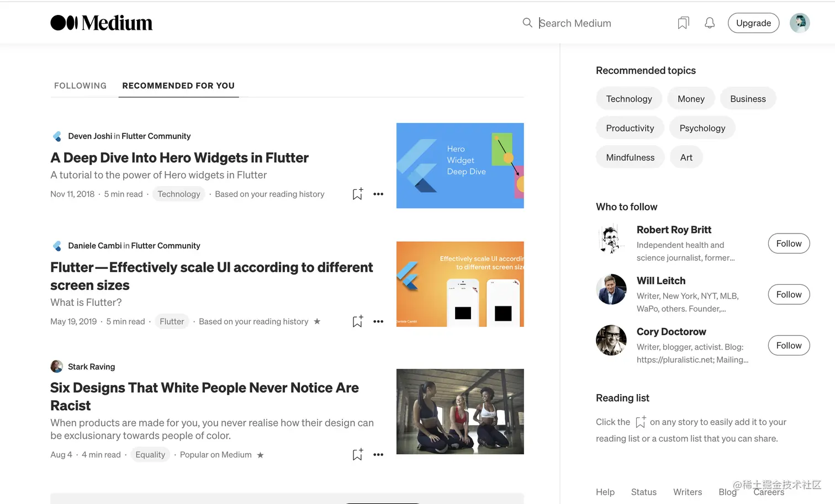Click Flutter Community icon beside Deven Joshi
The height and width of the screenshot is (504, 835).
(x=57, y=136)
